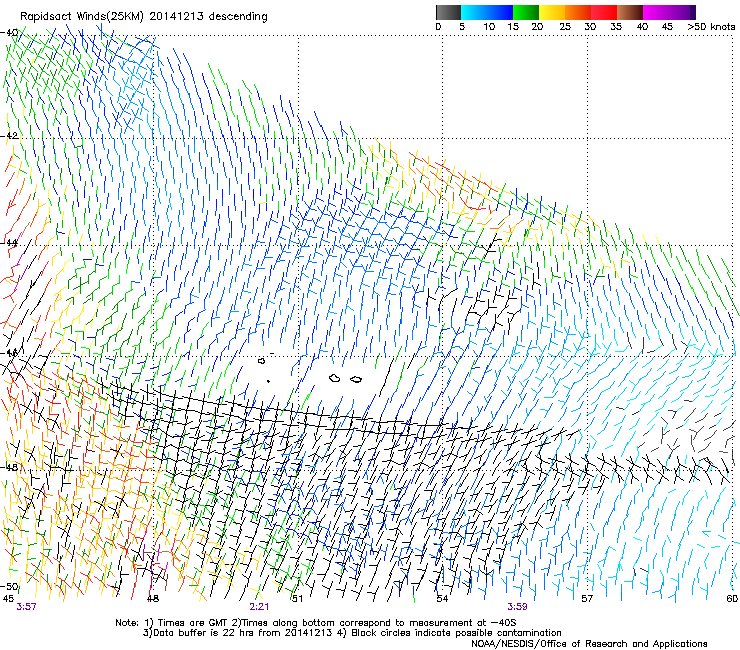
Task: Click the cyan-blue 5-15 knots legend swatch
Action: pyautogui.click(x=487, y=12)
